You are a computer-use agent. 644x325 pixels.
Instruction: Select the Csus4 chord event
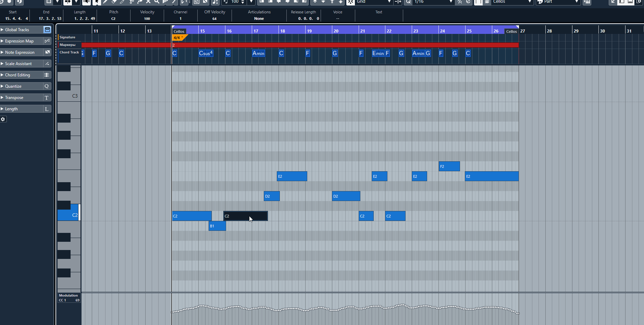coord(206,53)
